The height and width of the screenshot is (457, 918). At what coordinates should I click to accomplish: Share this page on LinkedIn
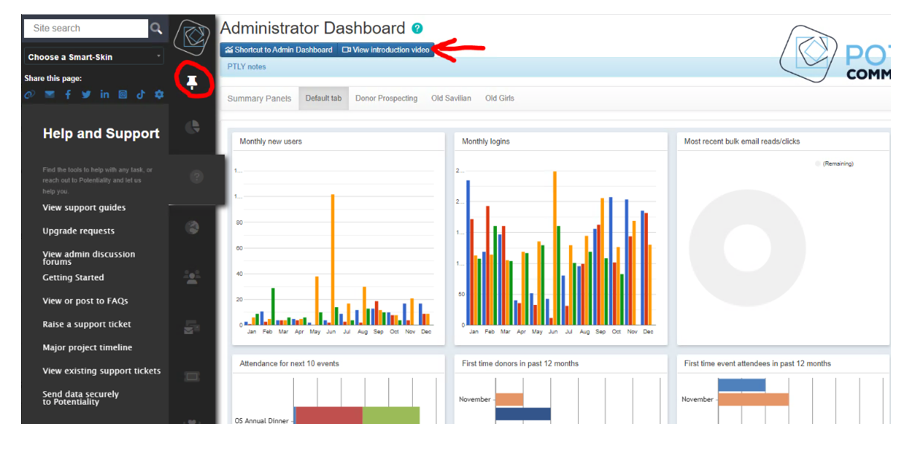point(104,95)
